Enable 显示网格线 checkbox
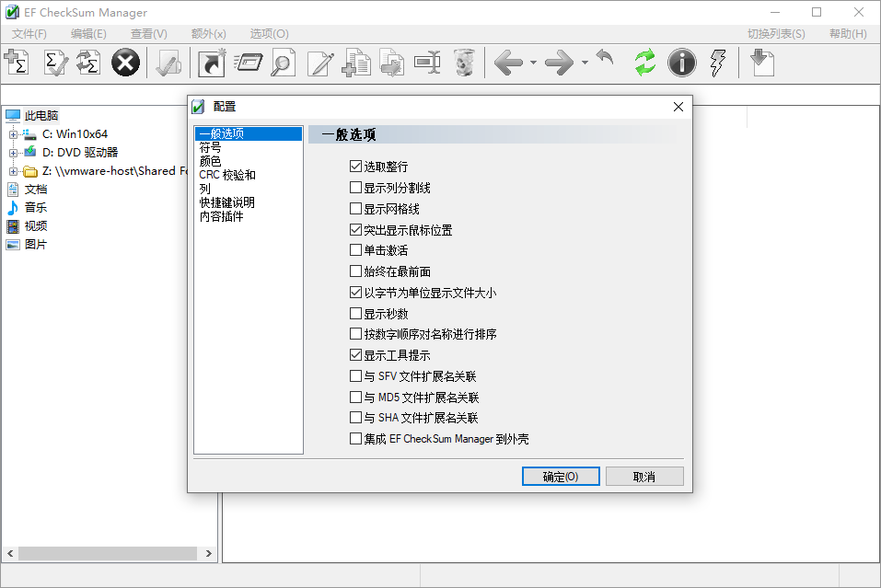Image resolution: width=881 pixels, height=588 pixels. coord(355,208)
